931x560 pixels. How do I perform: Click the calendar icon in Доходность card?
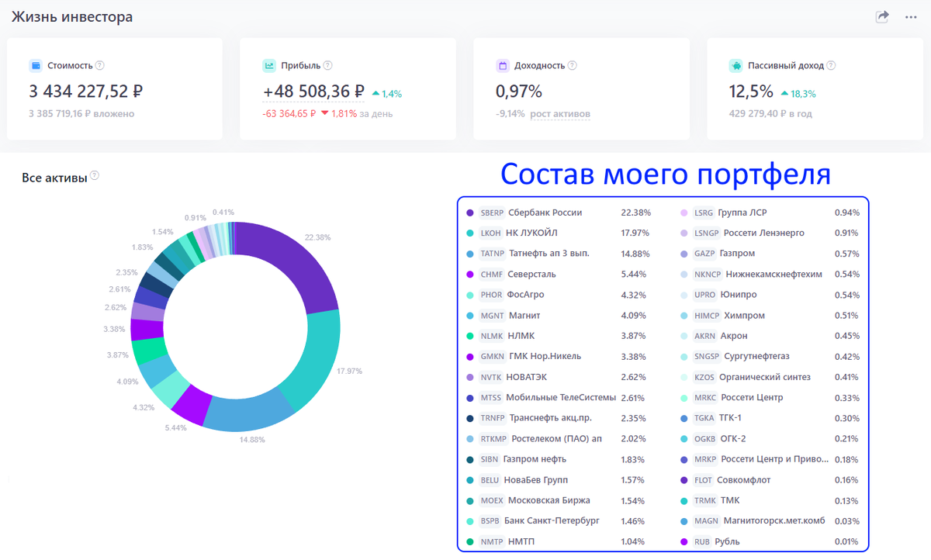[x=502, y=66]
